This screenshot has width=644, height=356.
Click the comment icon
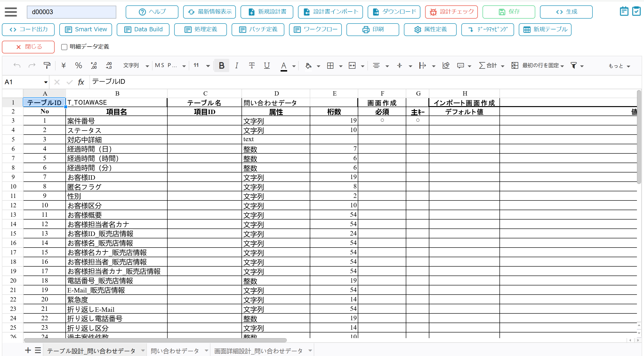coord(460,65)
